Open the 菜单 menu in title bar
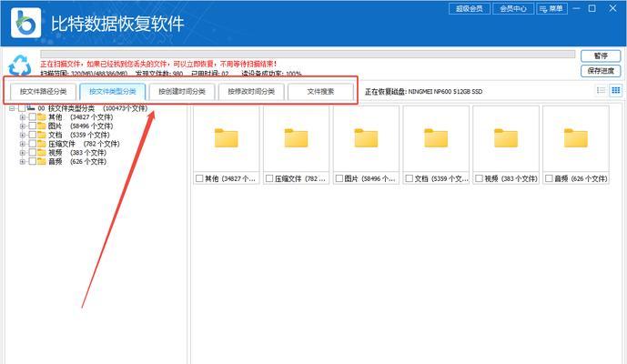The image size is (627, 364). pyautogui.click(x=551, y=8)
